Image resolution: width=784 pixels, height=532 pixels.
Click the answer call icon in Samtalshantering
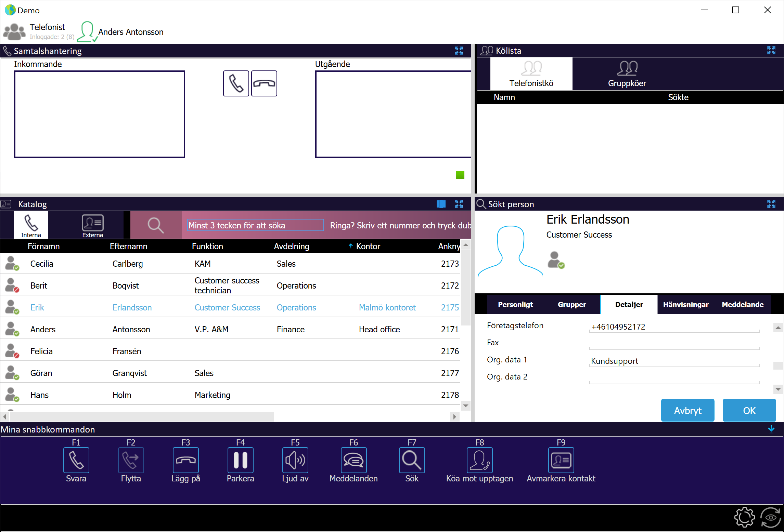click(236, 83)
